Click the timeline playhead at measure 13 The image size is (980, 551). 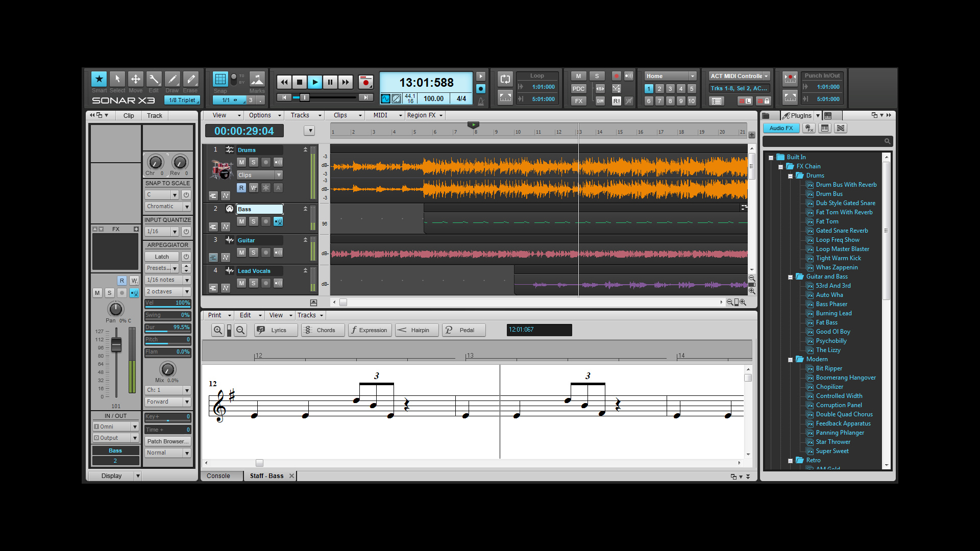(577, 132)
